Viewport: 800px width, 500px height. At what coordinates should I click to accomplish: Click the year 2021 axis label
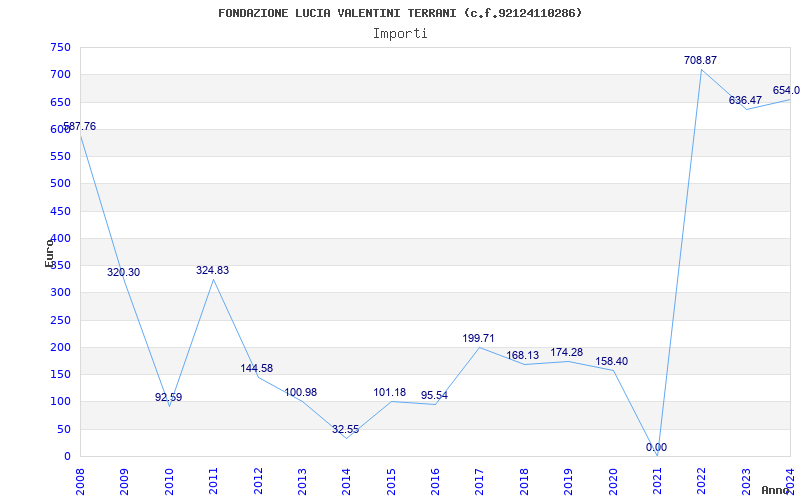click(x=657, y=482)
